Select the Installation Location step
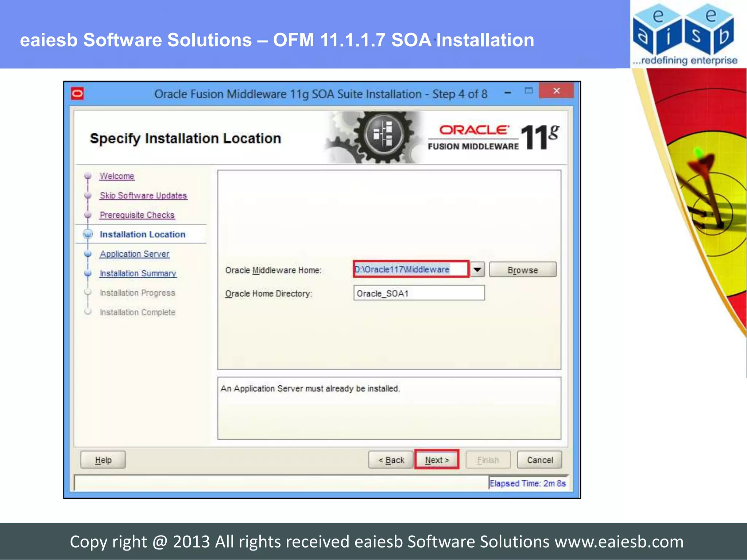This screenshot has width=747, height=560. 143,234
